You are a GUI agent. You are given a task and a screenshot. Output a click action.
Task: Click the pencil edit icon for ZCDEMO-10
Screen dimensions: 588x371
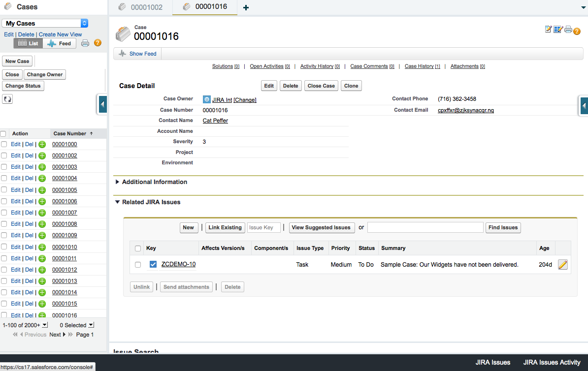tap(563, 265)
